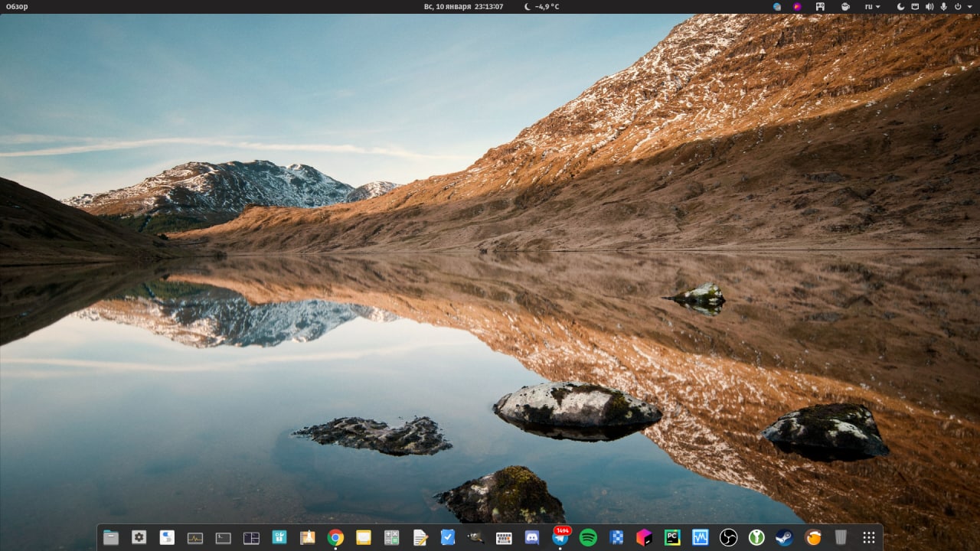Open GIMP from the dock

tap(476, 538)
